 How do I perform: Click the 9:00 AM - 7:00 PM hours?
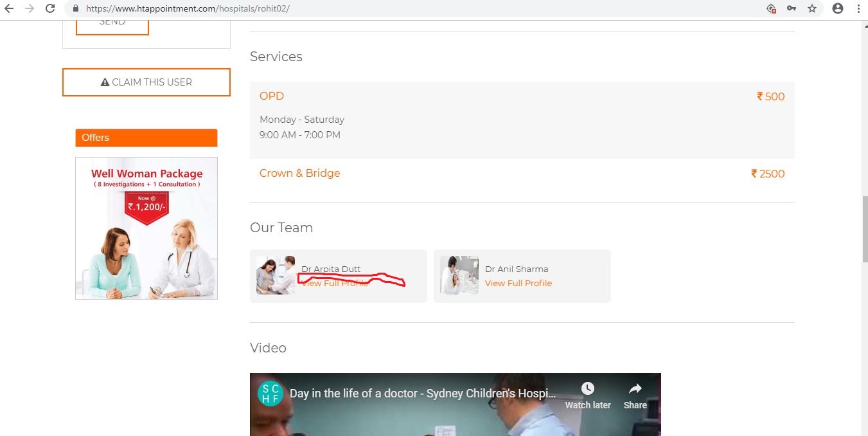coord(300,135)
